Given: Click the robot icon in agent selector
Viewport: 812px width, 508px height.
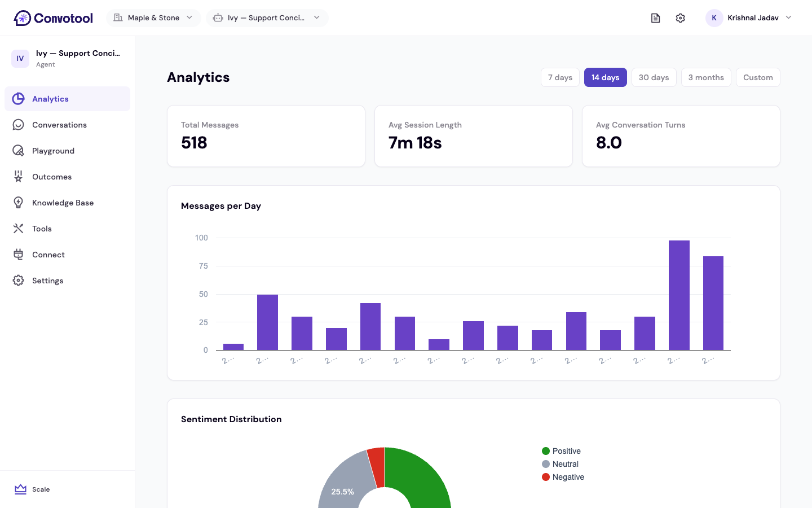Looking at the screenshot, I should (x=218, y=18).
